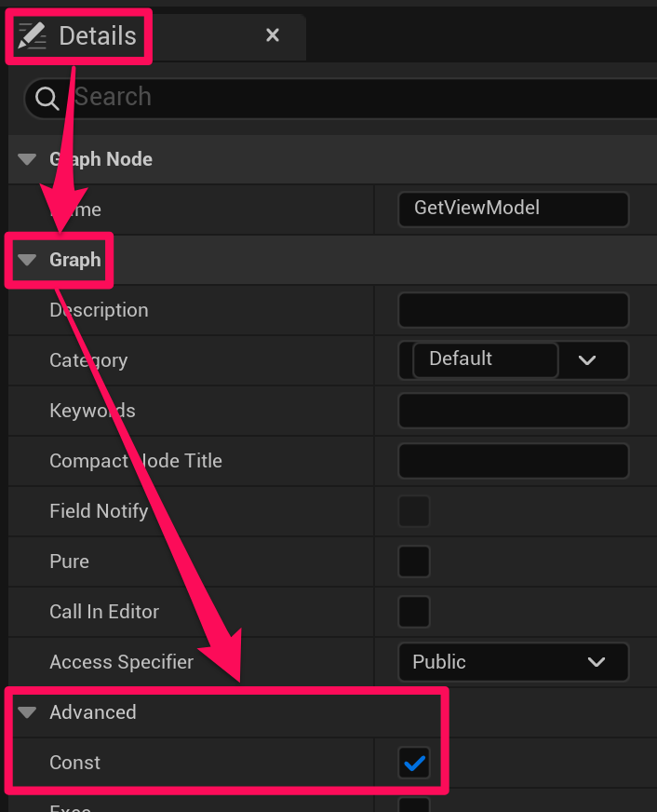
Task: Click the Compact Node Title field
Action: click(513, 461)
